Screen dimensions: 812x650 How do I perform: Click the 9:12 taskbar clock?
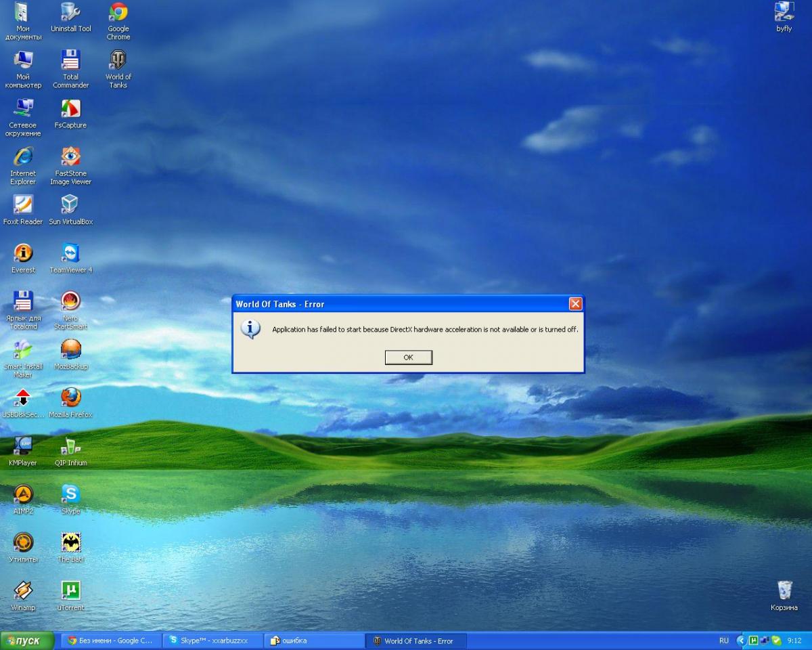pos(794,641)
